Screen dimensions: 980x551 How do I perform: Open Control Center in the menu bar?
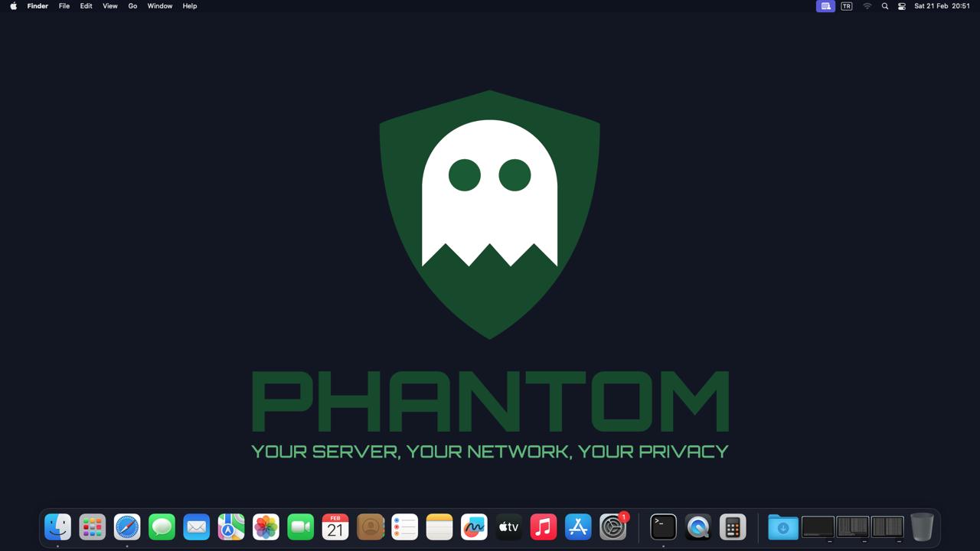902,6
